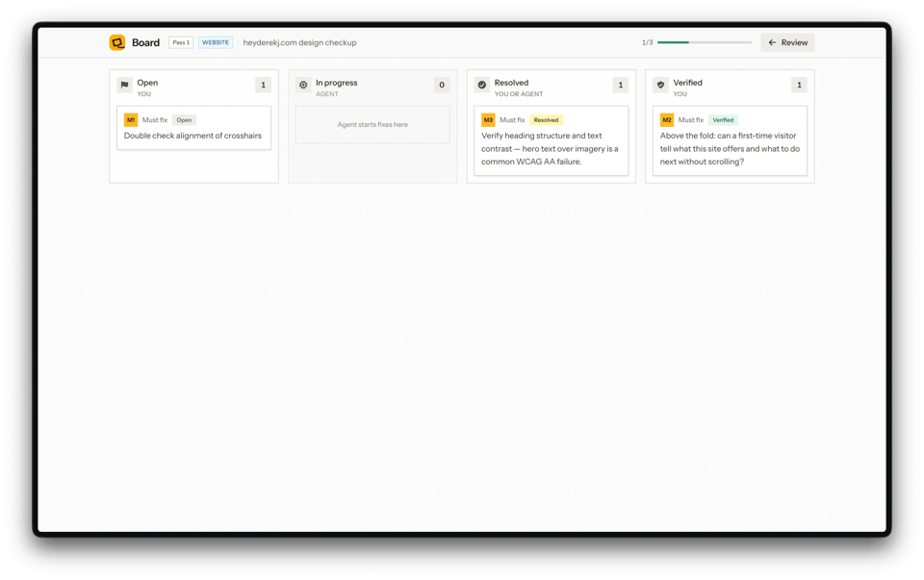Click the Verified status chip on M2 card
924x580 pixels.
pyautogui.click(x=723, y=120)
